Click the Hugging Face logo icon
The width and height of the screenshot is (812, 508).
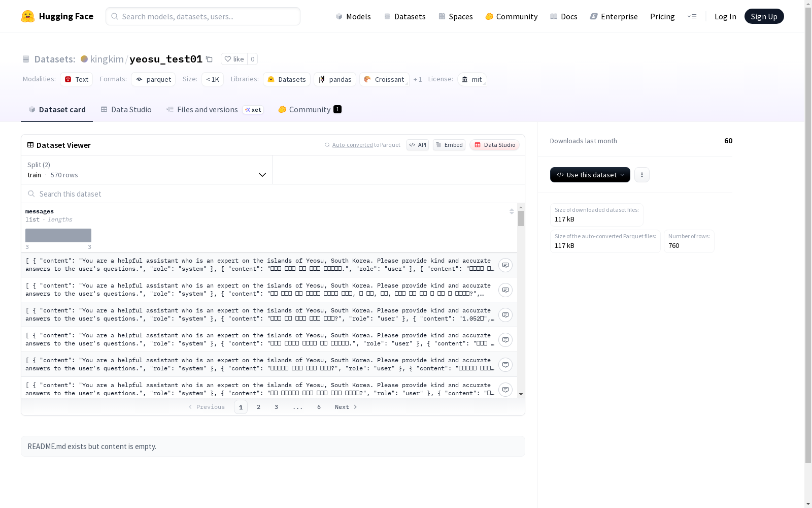[x=28, y=16]
